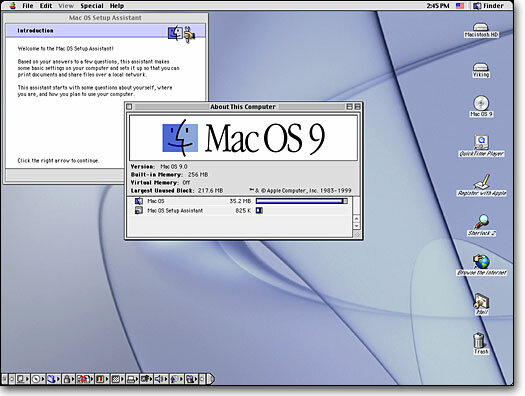Viewport: 525px width, 396px height.
Task: Open the Keychain padlock Control Strip module
Action: click(68, 379)
